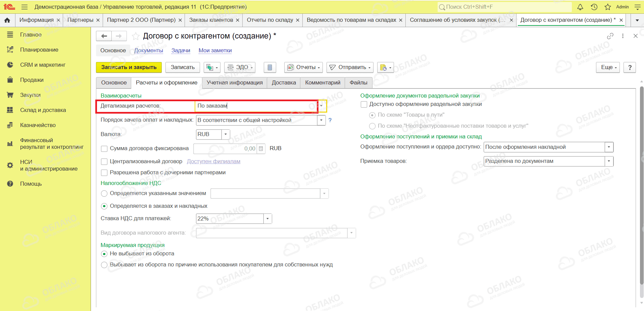Switch to Учетная информация tab

(235, 83)
